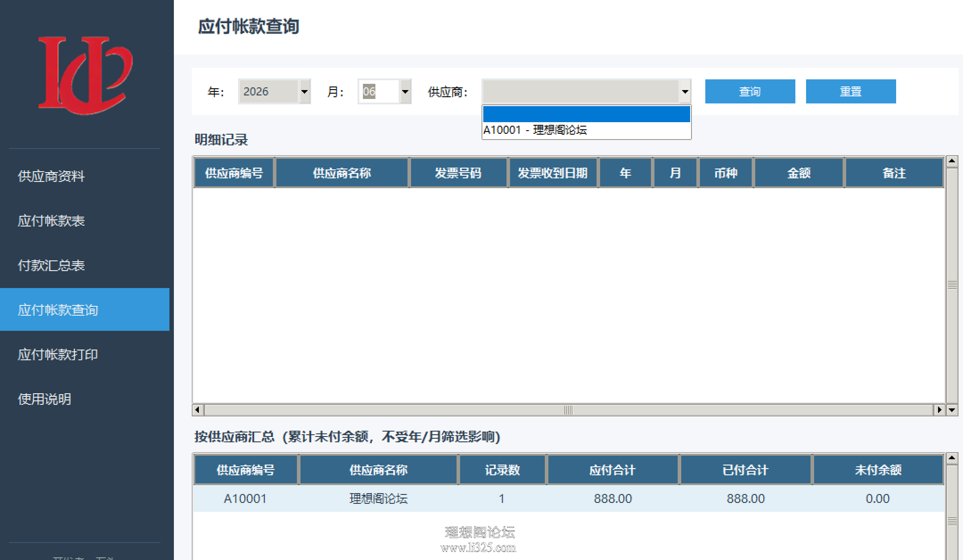This screenshot has height=560, width=963.
Task: Click the 按供应商汇总 table scroll-up arrow
Action: tap(952, 458)
